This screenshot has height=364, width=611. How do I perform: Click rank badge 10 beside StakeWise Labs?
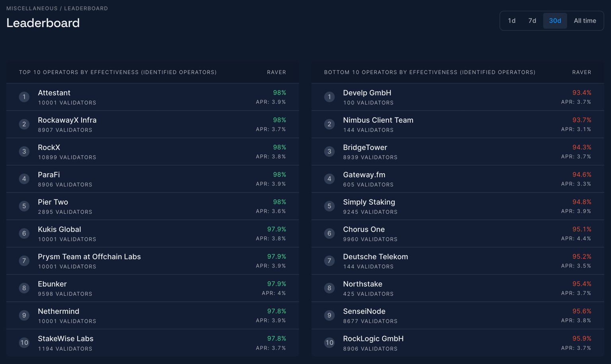pos(24,343)
